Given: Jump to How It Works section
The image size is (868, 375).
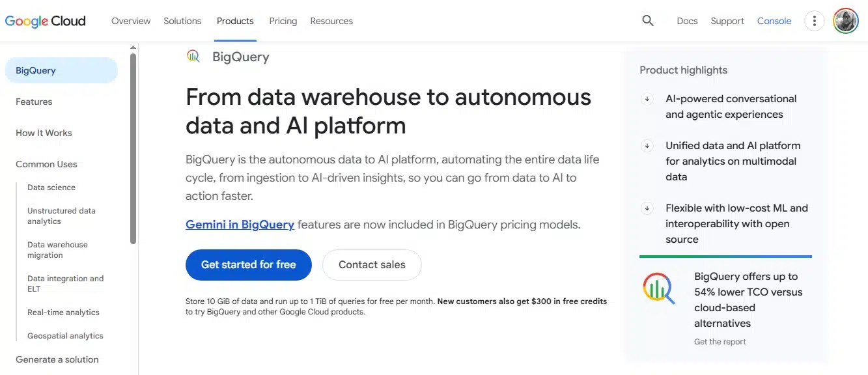Looking at the screenshot, I should [44, 133].
